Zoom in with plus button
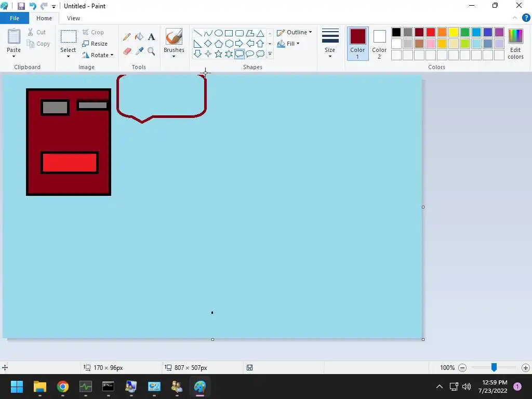This screenshot has width=532, height=399. click(526, 368)
